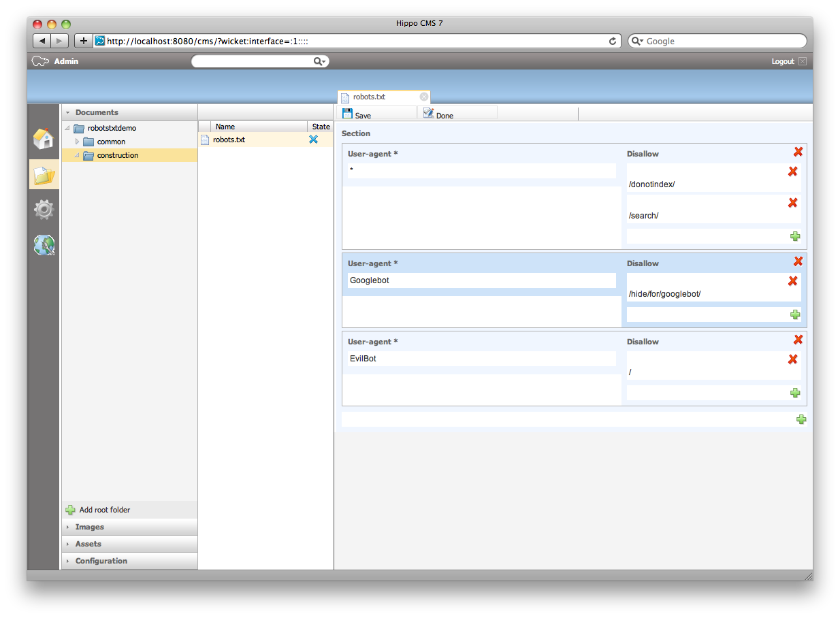Click the Done button

point(438,114)
